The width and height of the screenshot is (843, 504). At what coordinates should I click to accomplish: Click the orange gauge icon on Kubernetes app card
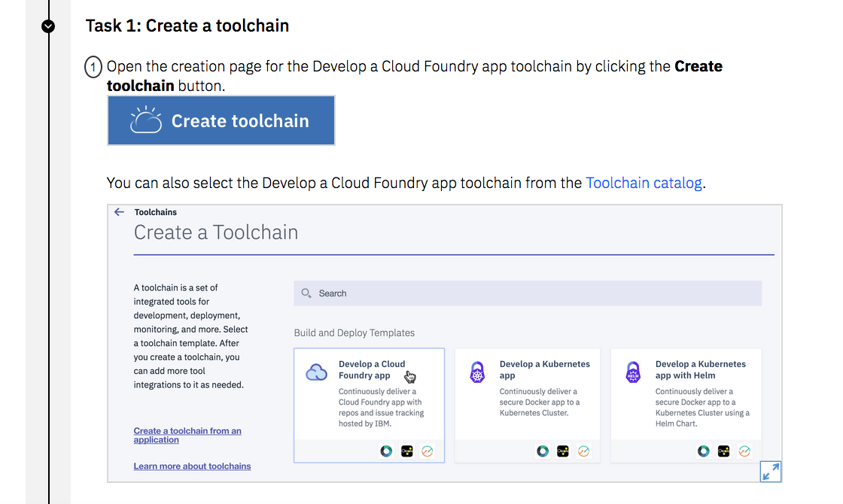click(583, 451)
